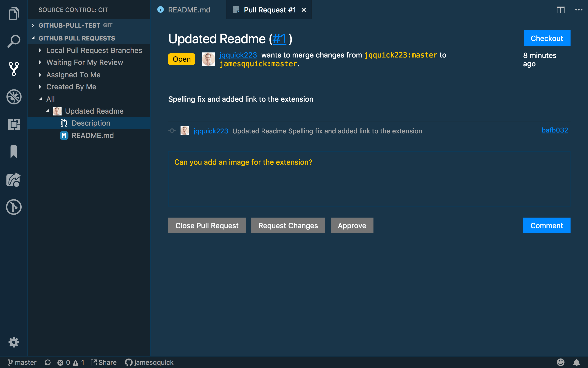Expand Waiting For My Review
Screen dimensions: 588x368
click(x=40, y=62)
